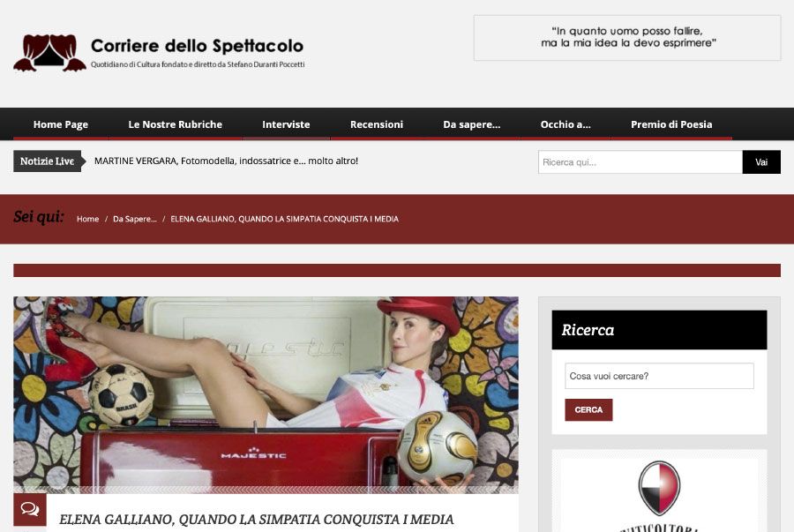This screenshot has width=794, height=532.
Task: Click the Corriere dello Spettacolo site title
Action: [x=198, y=46]
